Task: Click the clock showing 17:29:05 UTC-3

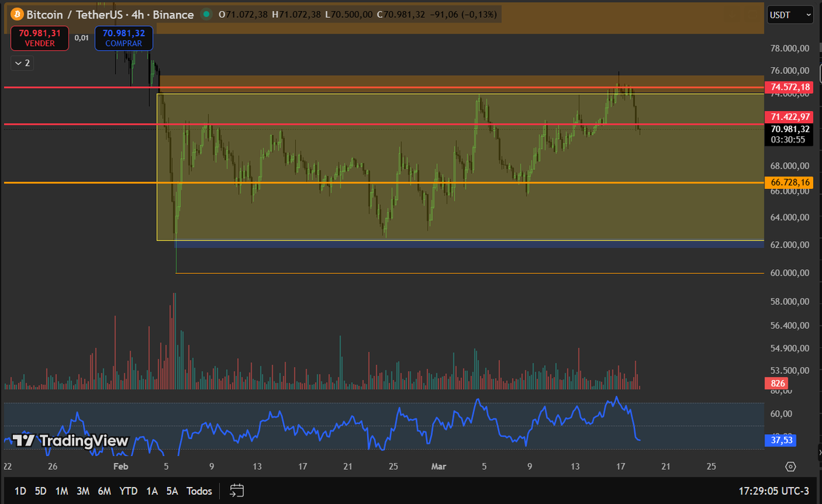Action: [774, 491]
